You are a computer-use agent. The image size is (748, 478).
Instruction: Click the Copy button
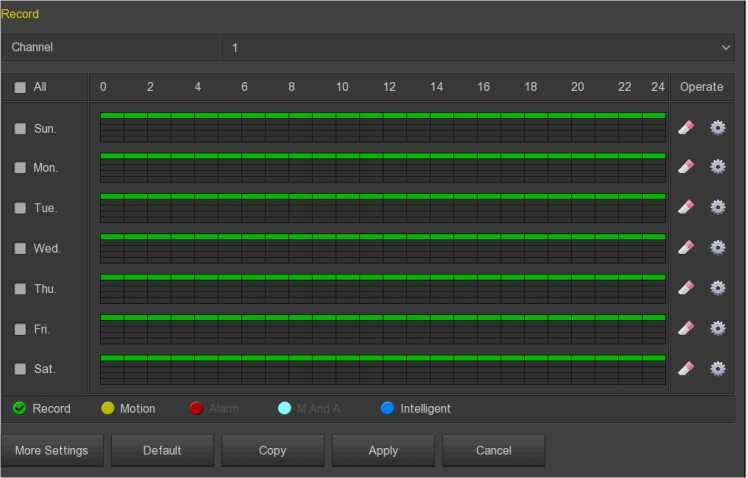[272, 451]
